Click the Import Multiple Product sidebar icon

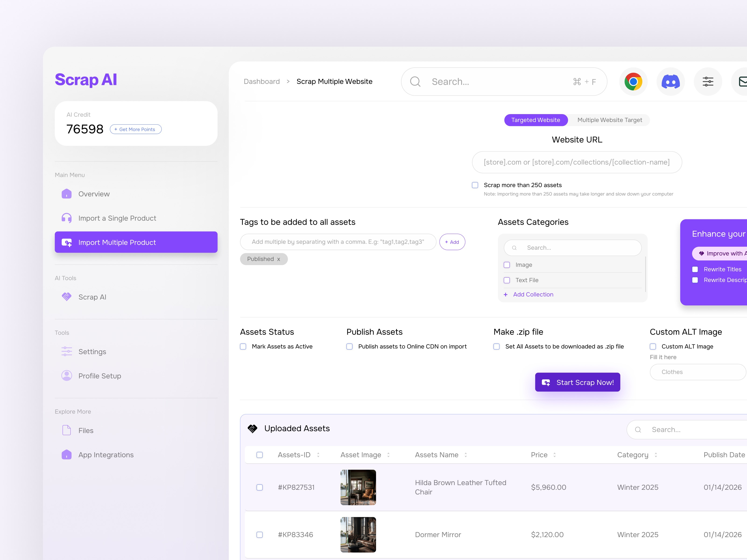pos(67,242)
